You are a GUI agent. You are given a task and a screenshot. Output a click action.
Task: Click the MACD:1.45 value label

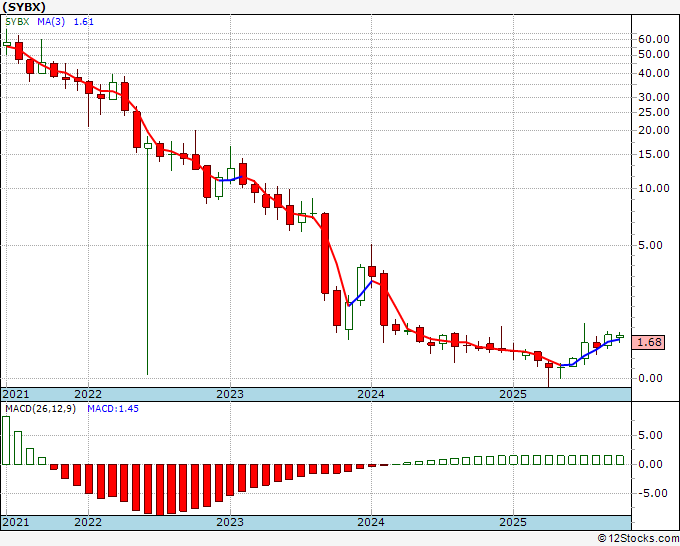113,409
